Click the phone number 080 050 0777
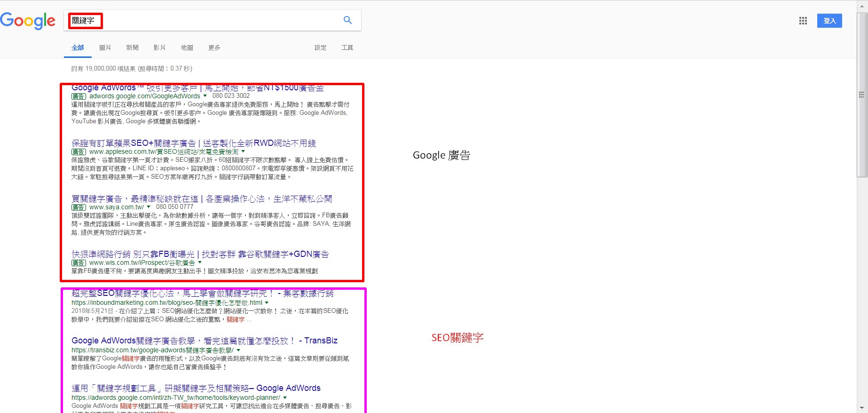This screenshot has width=868, height=413. (174, 207)
